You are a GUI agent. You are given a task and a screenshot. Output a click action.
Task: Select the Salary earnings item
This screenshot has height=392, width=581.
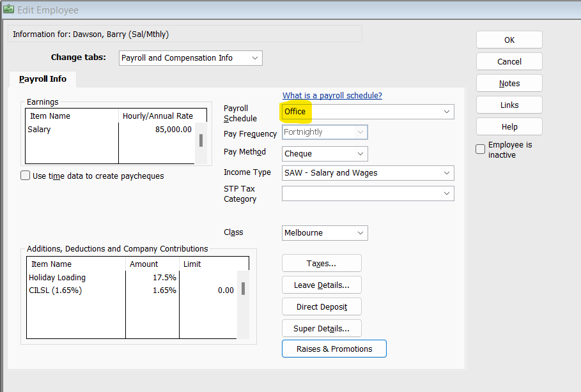pyautogui.click(x=72, y=130)
